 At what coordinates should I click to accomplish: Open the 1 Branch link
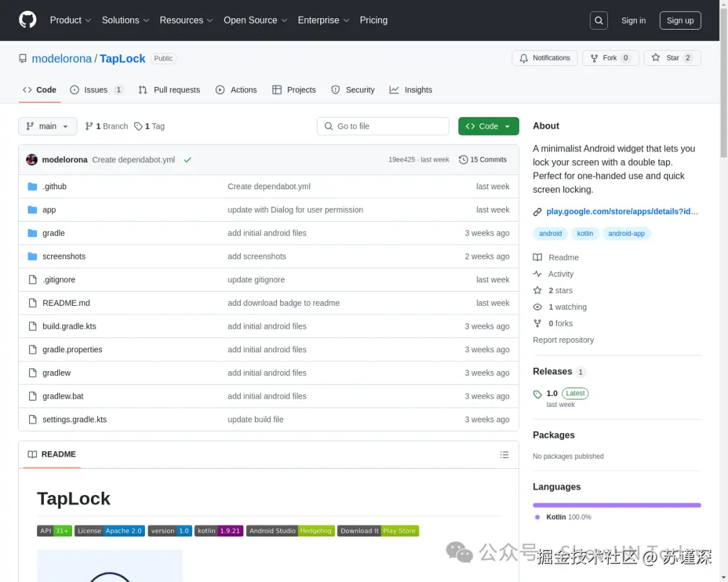tap(107, 126)
